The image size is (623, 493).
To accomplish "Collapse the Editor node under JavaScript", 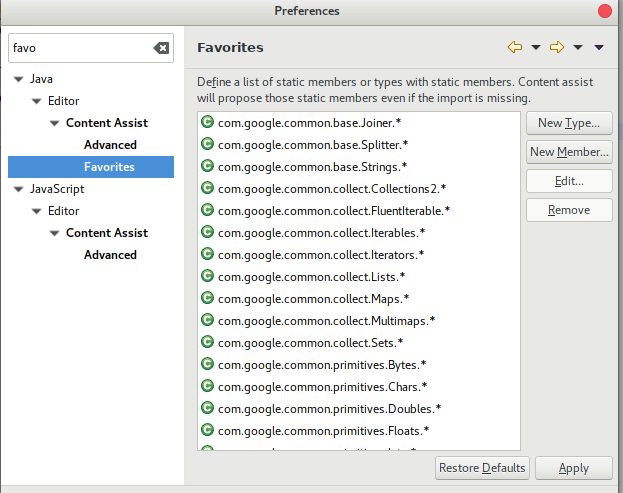I will click(37, 211).
